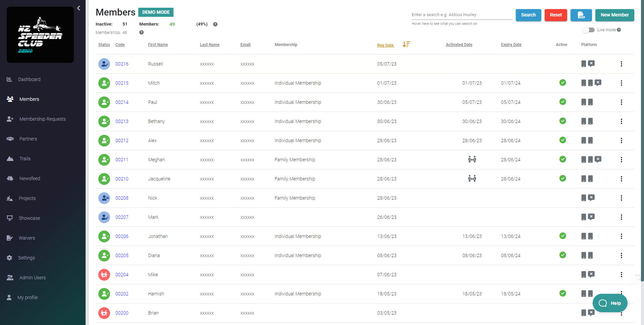Viewport: 644px width, 325px height.
Task: Open the three-dot menu for Russell
Action: point(621,64)
